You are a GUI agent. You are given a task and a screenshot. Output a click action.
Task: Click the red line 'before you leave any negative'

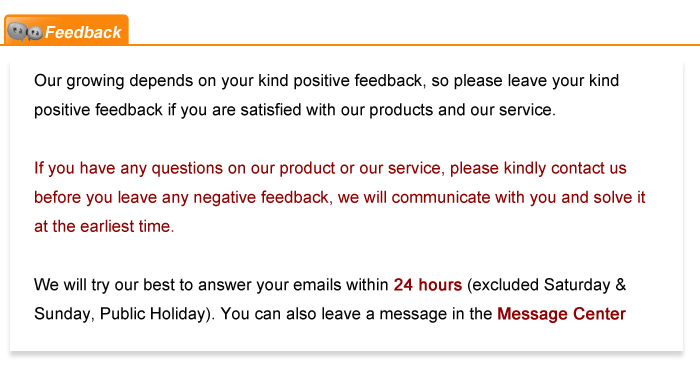click(340, 198)
